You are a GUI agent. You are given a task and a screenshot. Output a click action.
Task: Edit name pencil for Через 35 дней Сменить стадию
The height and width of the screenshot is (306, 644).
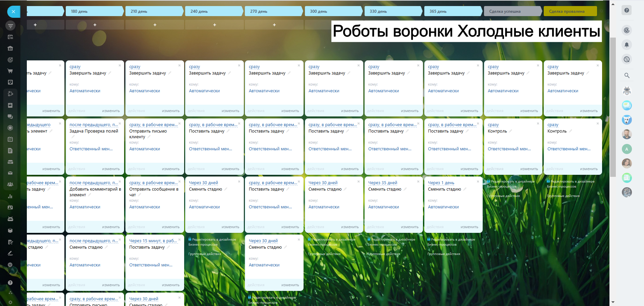405,189
